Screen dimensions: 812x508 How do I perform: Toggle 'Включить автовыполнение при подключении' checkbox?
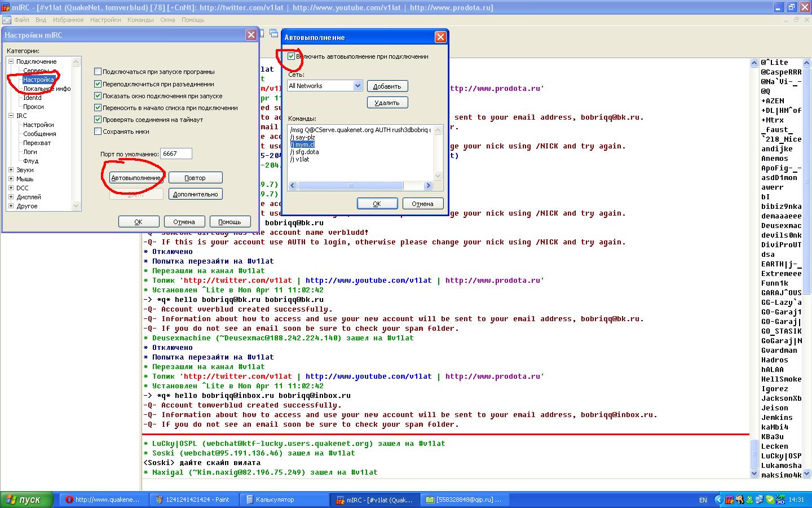click(x=291, y=56)
